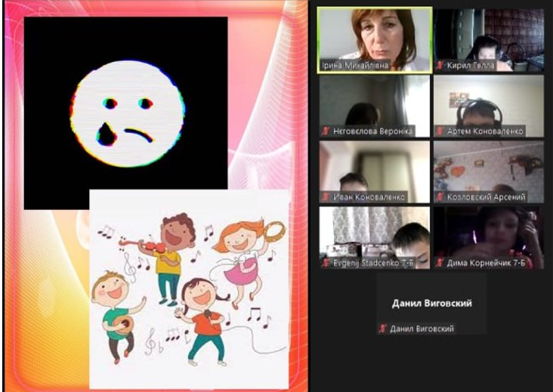Screen dimensions: 553x392
Task: Click muted mic icon beside Козловский Арсений
Action: 440,197
